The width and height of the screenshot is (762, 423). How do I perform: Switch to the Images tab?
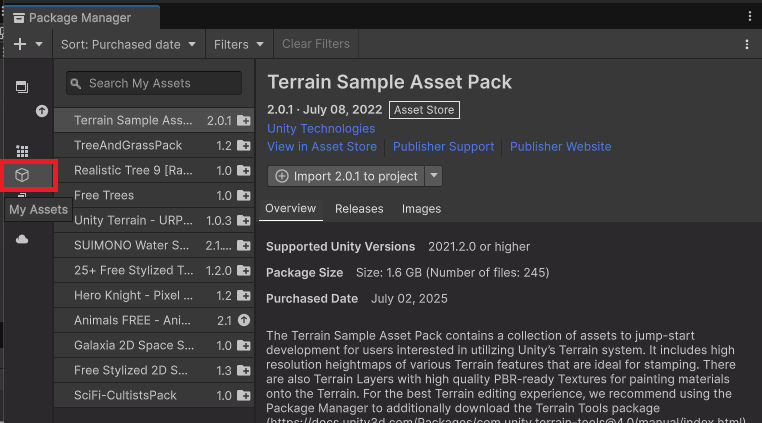(421, 209)
